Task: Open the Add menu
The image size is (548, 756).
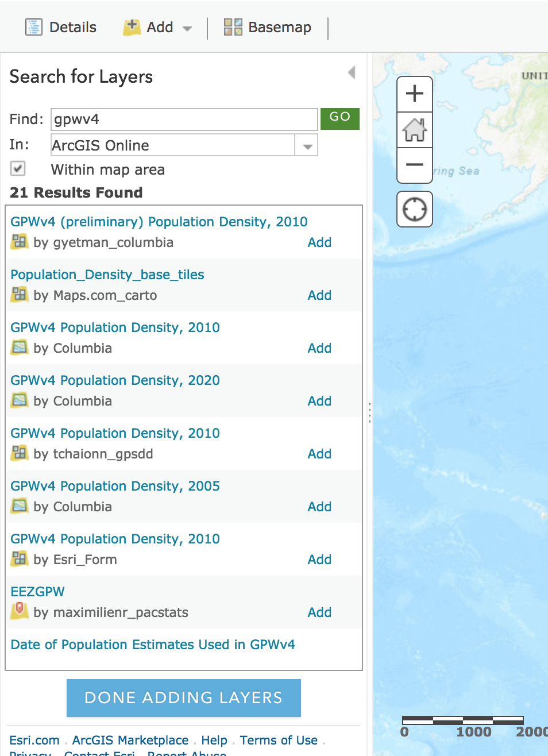Action: (157, 27)
